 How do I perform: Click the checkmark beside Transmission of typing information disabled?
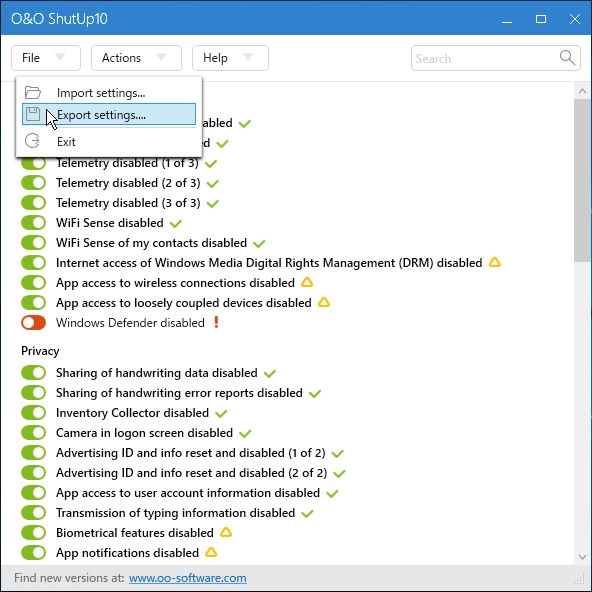(307, 514)
